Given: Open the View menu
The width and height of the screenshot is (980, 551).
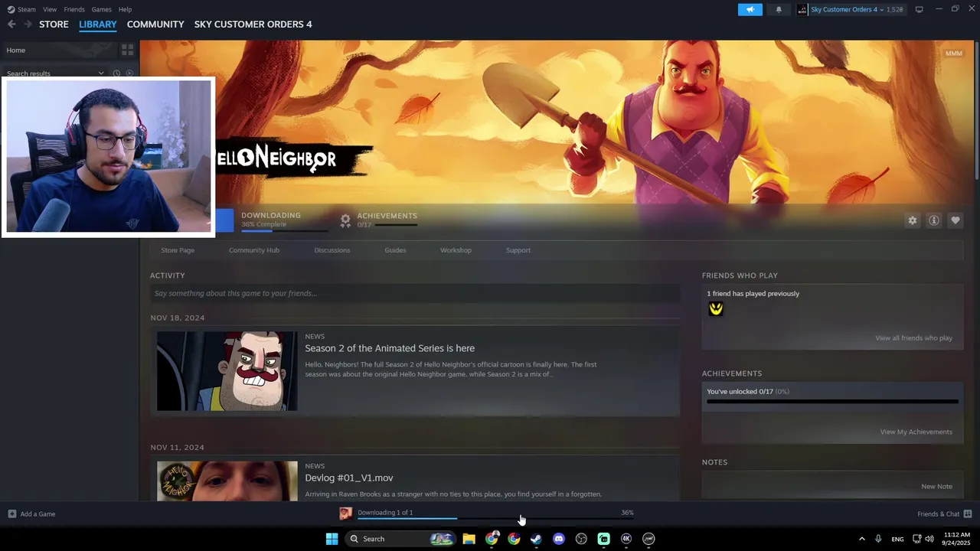Looking at the screenshot, I should (50, 9).
